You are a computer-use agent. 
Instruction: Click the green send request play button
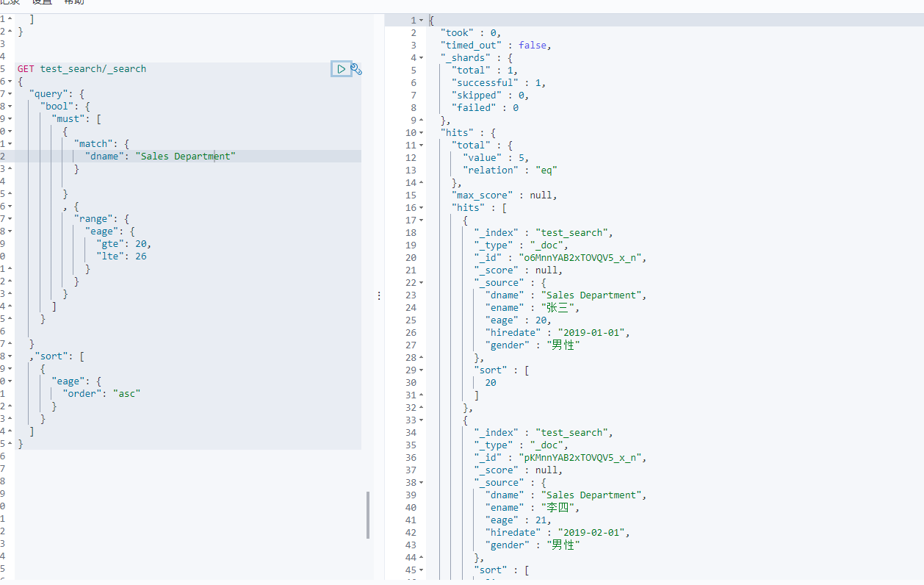pyautogui.click(x=342, y=69)
